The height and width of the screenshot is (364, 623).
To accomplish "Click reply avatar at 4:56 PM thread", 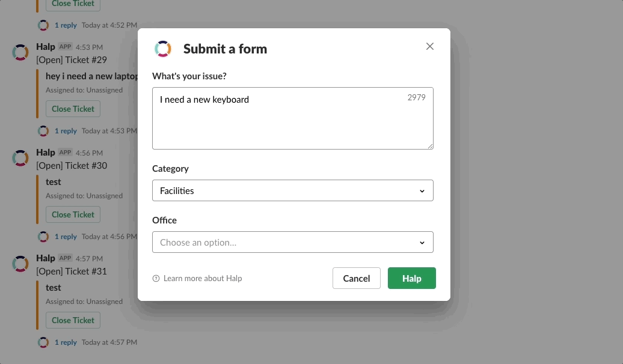I will pos(43,237).
